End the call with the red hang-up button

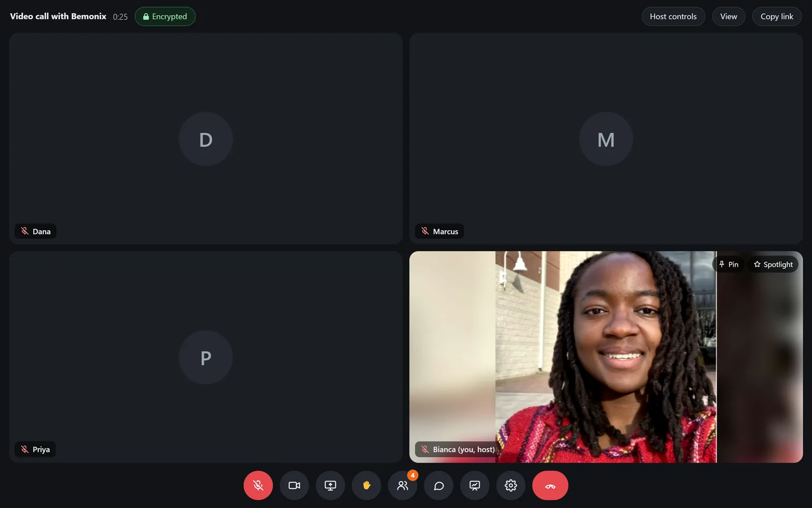550,485
